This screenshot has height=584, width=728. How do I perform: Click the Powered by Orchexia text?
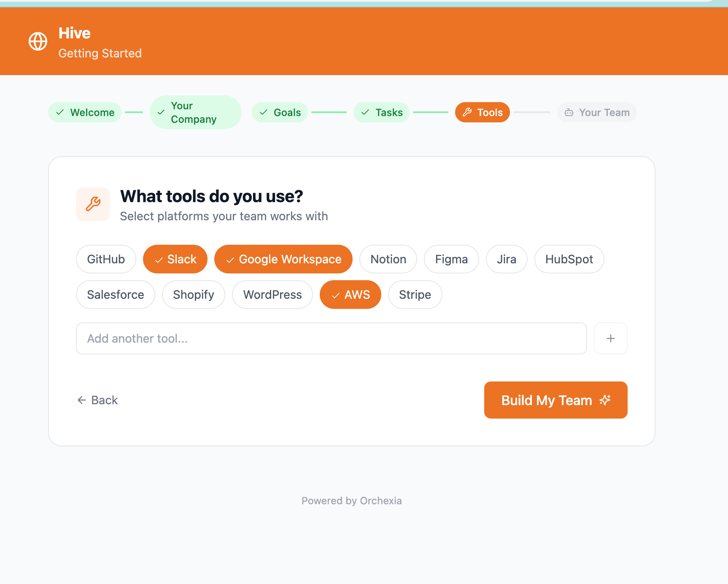(x=352, y=501)
